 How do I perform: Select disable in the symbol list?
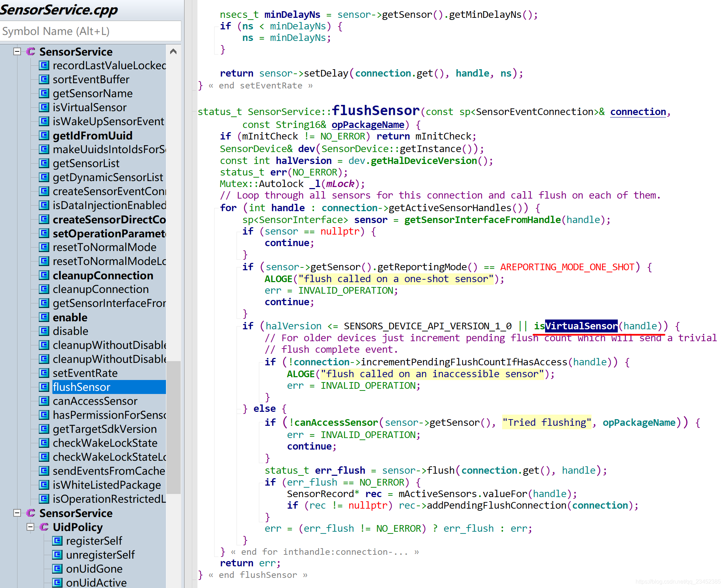[70, 331]
